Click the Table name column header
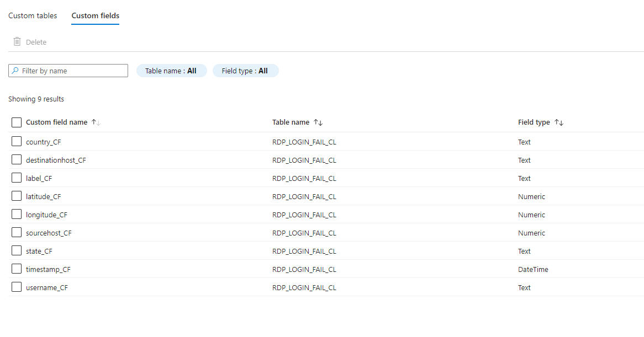Screen dimensions: 644x337 coord(291,122)
